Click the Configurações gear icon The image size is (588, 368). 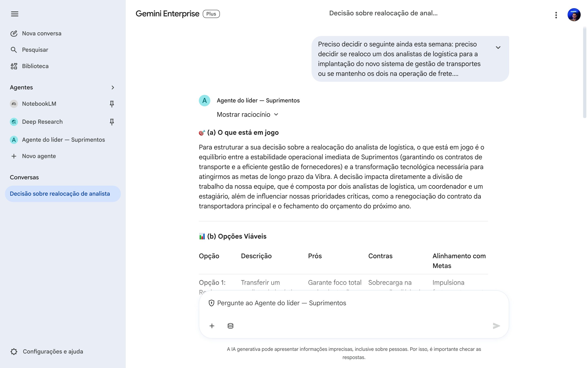pyautogui.click(x=14, y=351)
